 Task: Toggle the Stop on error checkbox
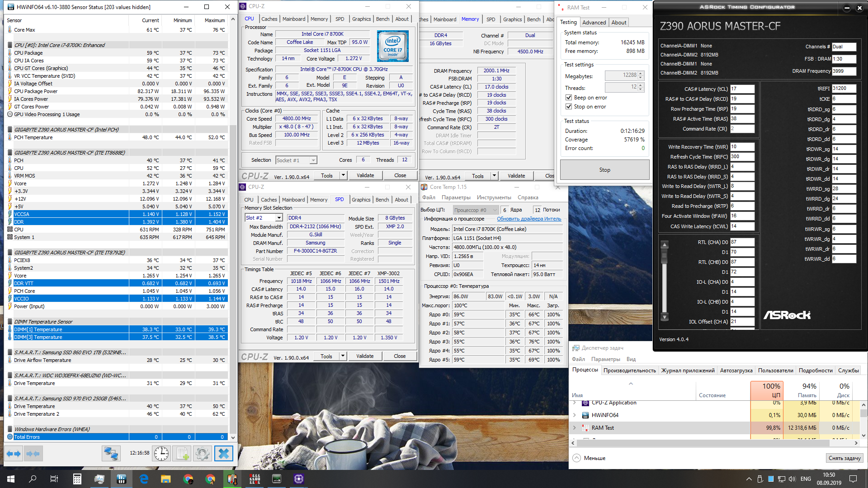coord(569,107)
